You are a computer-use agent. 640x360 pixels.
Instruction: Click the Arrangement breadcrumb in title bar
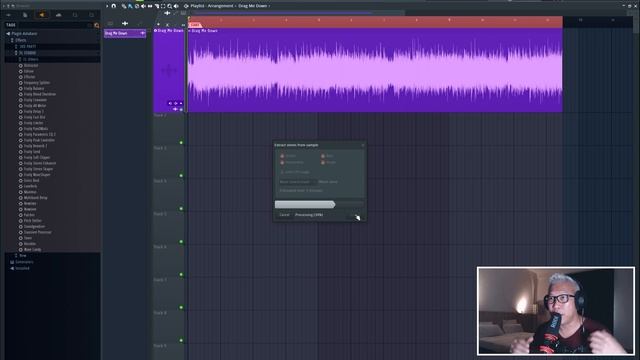pos(220,6)
